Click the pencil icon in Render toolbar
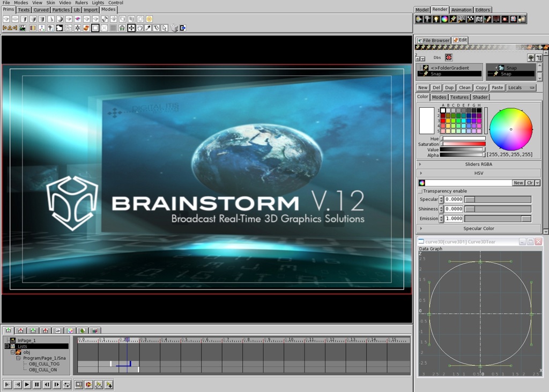 488,19
